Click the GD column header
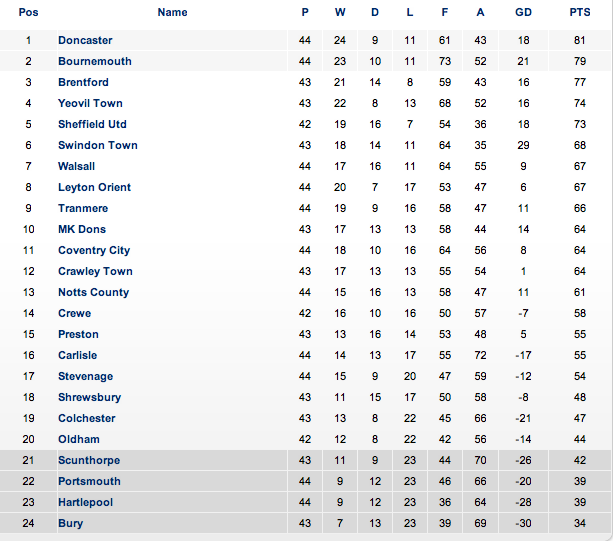This screenshot has width=613, height=541. pos(523,12)
